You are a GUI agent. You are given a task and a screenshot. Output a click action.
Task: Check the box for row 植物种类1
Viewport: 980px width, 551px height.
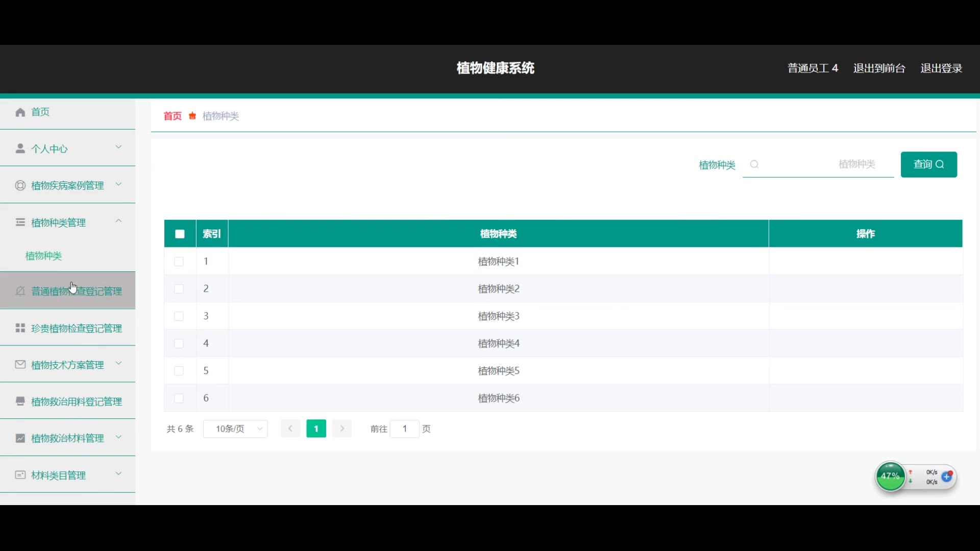179,262
